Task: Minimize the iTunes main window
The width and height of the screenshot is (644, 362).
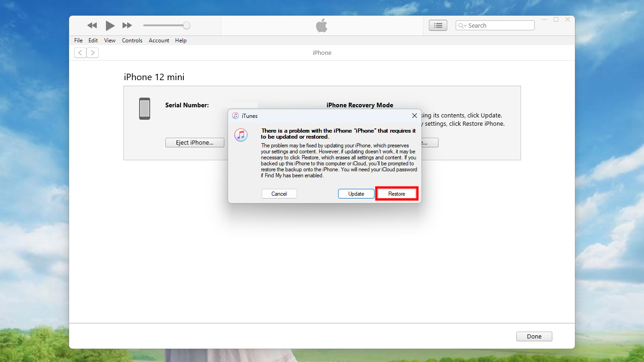Action: click(x=544, y=19)
